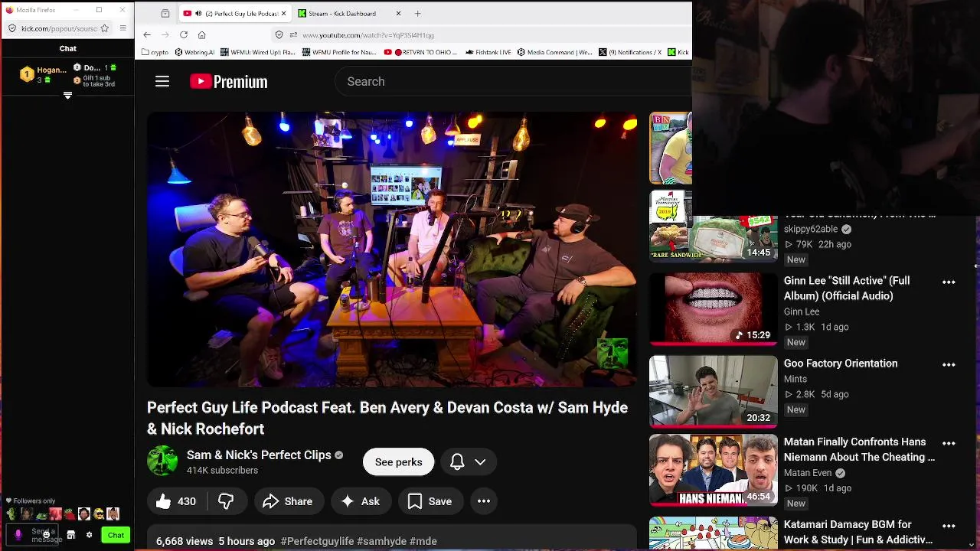Like the video with 430 likes
980x551 pixels.
(x=176, y=501)
